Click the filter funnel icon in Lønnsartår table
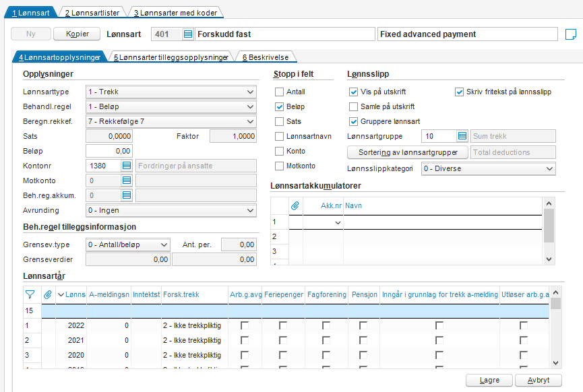583x392 pixels. (30, 294)
